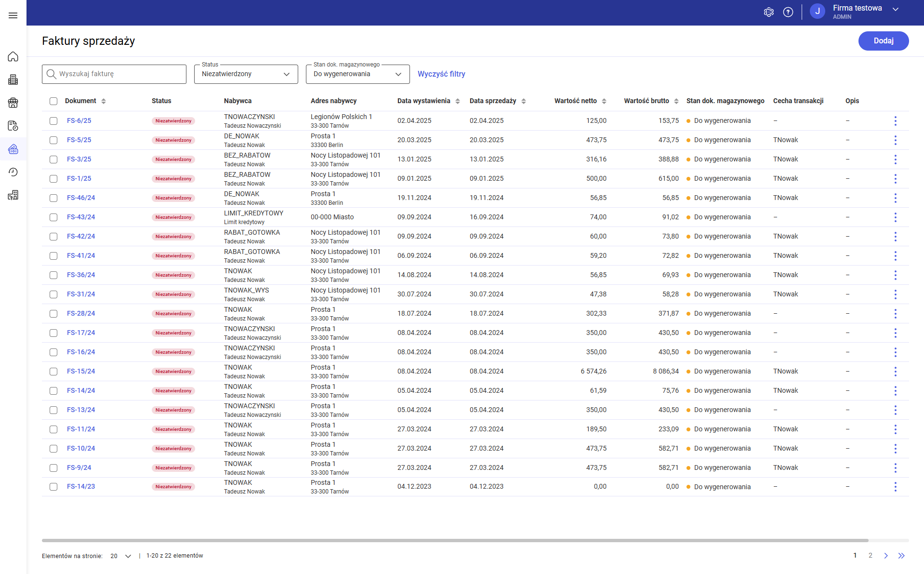Image resolution: width=924 pixels, height=574 pixels.
Task: Go to last page double-arrow icon
Action: (x=901, y=556)
